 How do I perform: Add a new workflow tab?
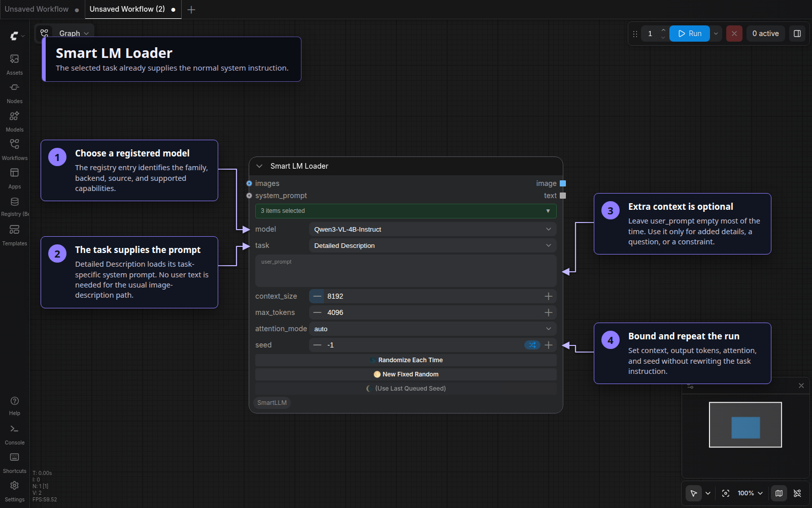[x=191, y=10]
